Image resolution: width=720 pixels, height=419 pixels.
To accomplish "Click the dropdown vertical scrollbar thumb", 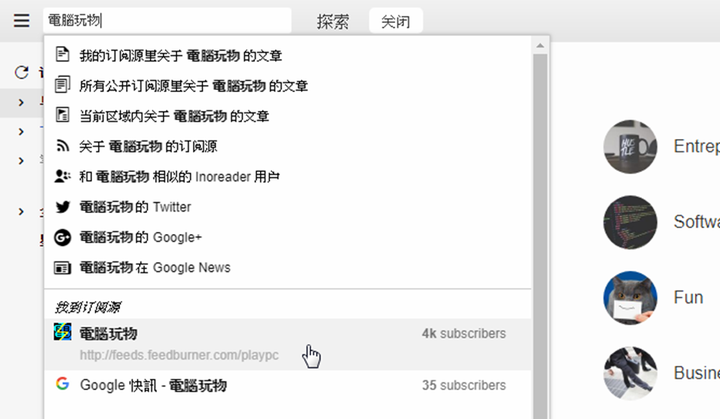I will click(x=540, y=236).
